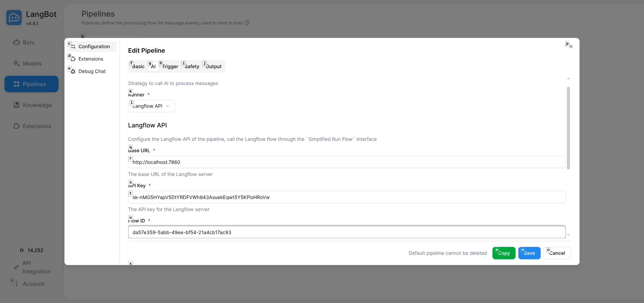Viewport: 644px width, 303px height.
Task: Switch to the Safety tab
Action: click(x=191, y=66)
